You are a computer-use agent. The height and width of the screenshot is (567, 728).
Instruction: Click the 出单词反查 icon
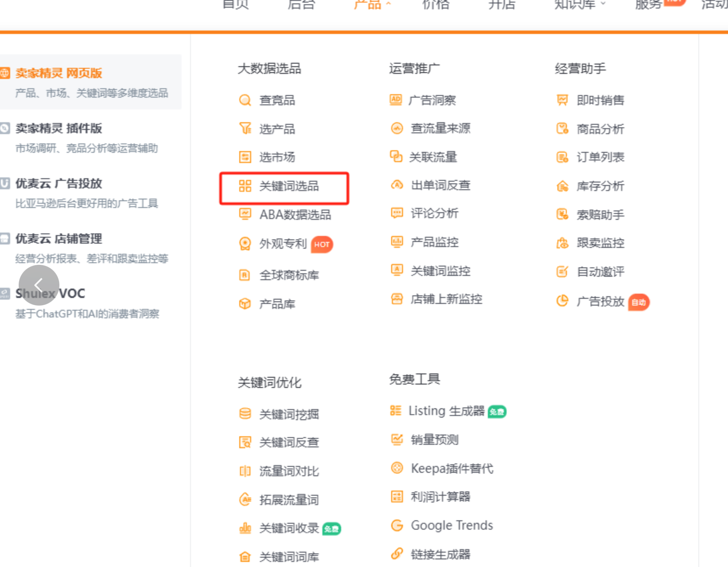[x=397, y=185]
